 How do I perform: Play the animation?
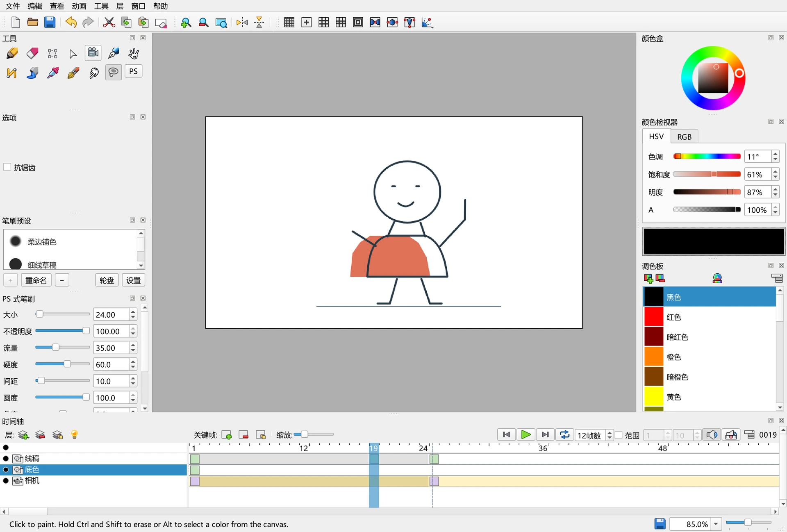526,435
